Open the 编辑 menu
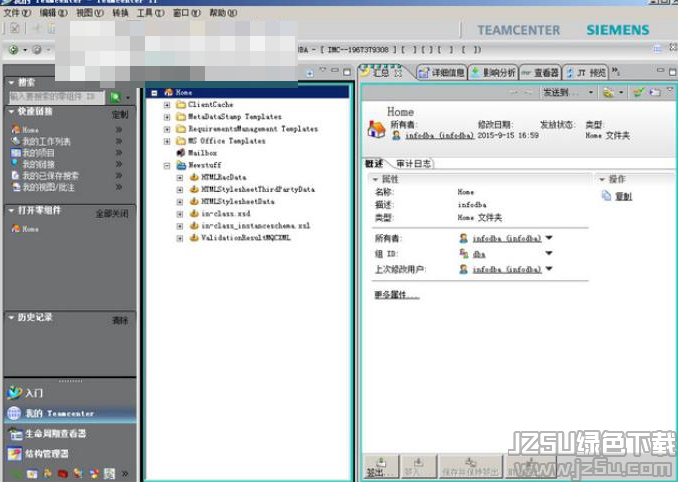The width and height of the screenshot is (678, 482). pos(54,13)
